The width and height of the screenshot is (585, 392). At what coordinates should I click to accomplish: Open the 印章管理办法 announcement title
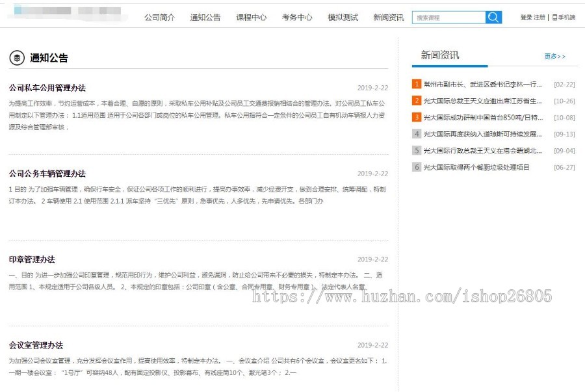(32, 259)
